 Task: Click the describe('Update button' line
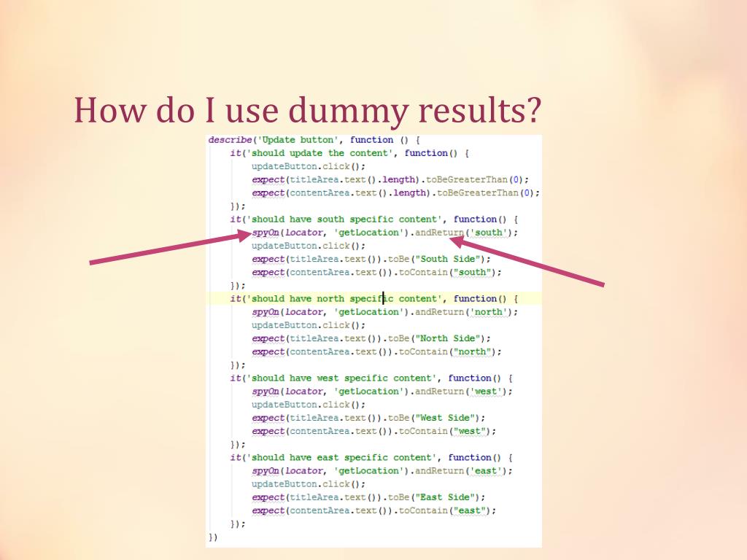[x=314, y=140]
